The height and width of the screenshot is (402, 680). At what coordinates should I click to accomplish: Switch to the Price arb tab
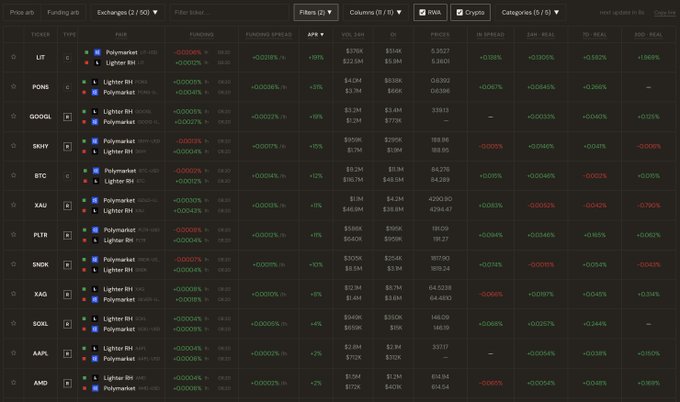(22, 13)
